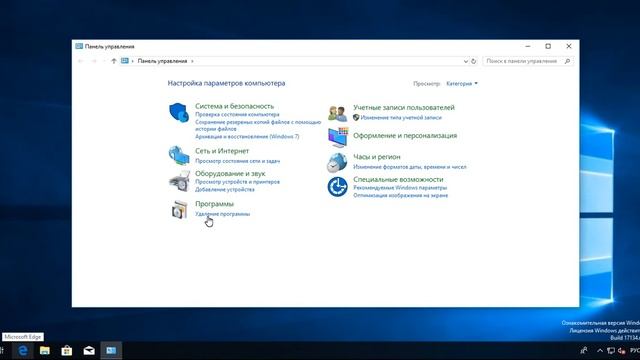Click Панель управления in the address bar

162,61
